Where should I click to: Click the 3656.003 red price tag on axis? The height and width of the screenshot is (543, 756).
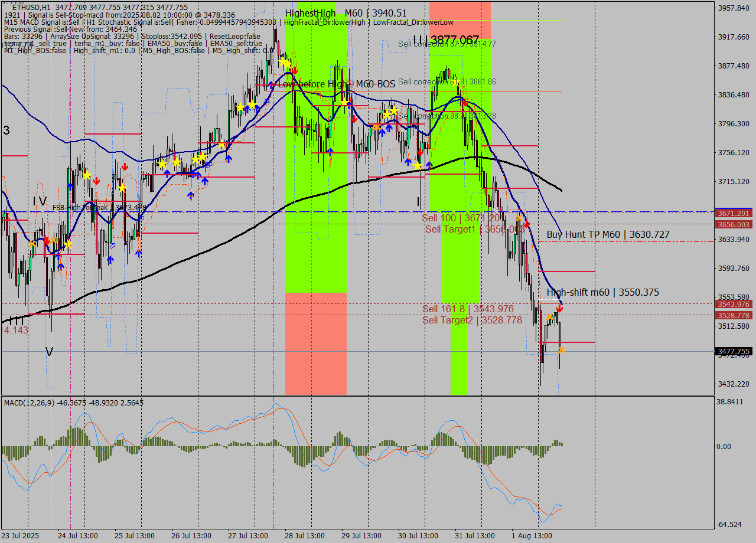pyautogui.click(x=733, y=224)
